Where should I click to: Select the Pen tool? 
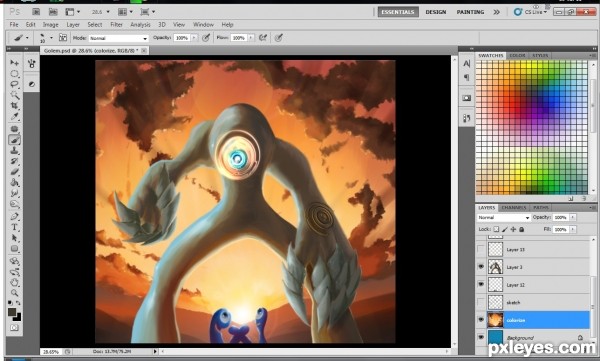tap(15, 216)
